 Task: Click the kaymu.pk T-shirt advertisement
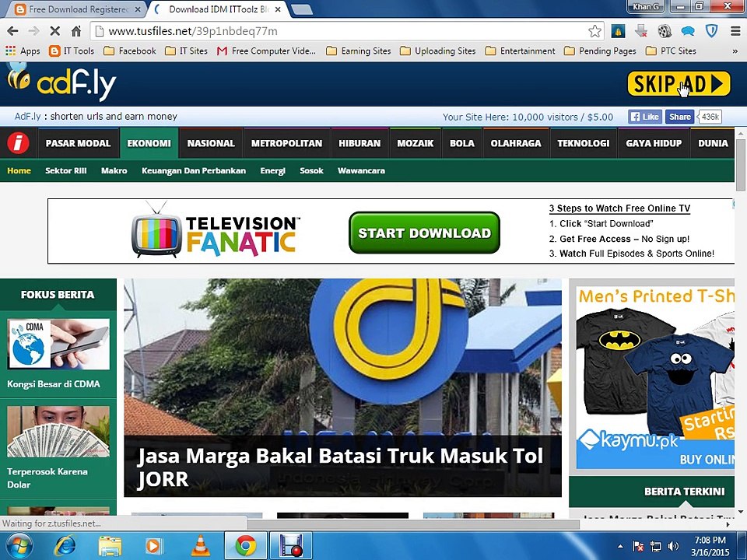tap(655, 378)
